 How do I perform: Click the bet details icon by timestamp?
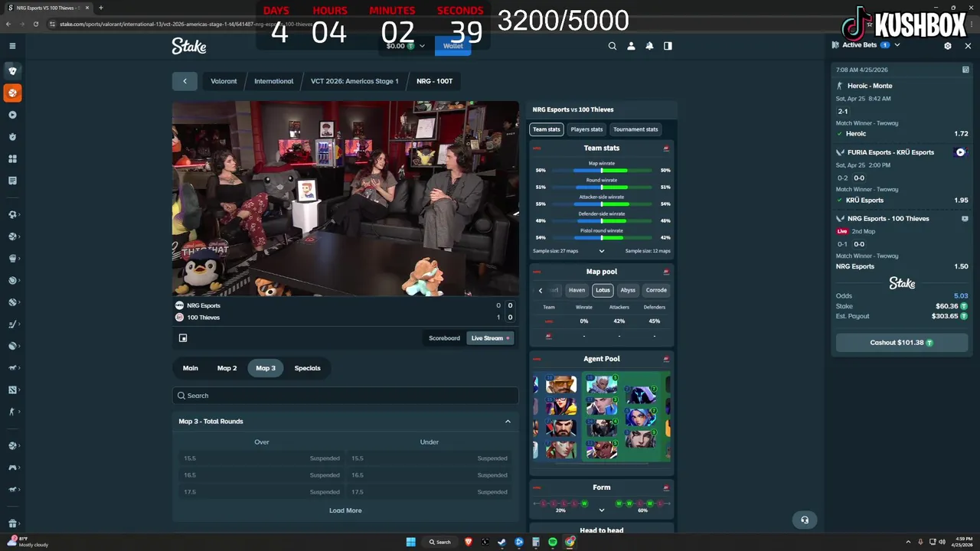pos(965,70)
